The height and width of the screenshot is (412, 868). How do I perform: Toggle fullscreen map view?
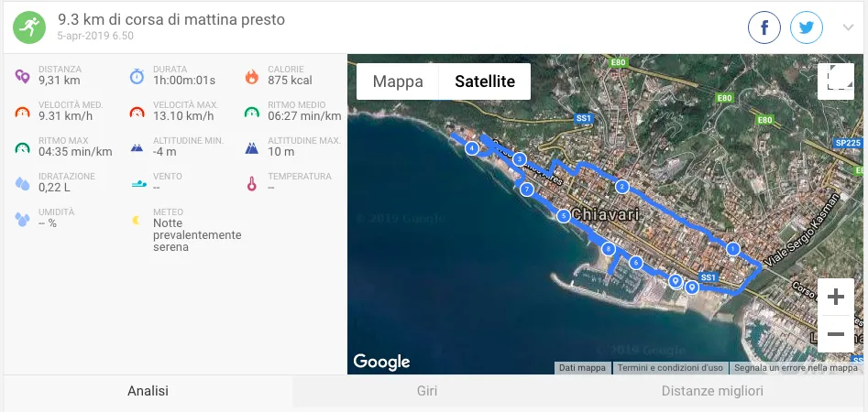point(835,81)
